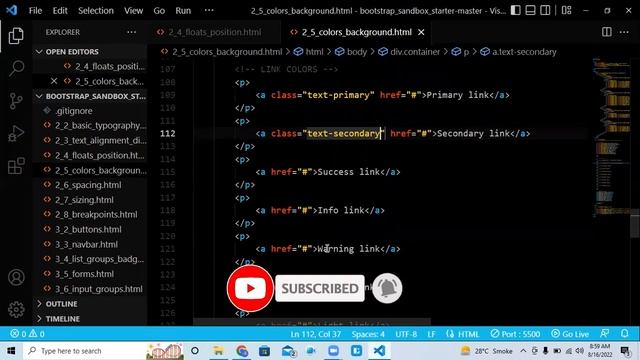
Task: Click the editor minimap
Action: click(611, 139)
